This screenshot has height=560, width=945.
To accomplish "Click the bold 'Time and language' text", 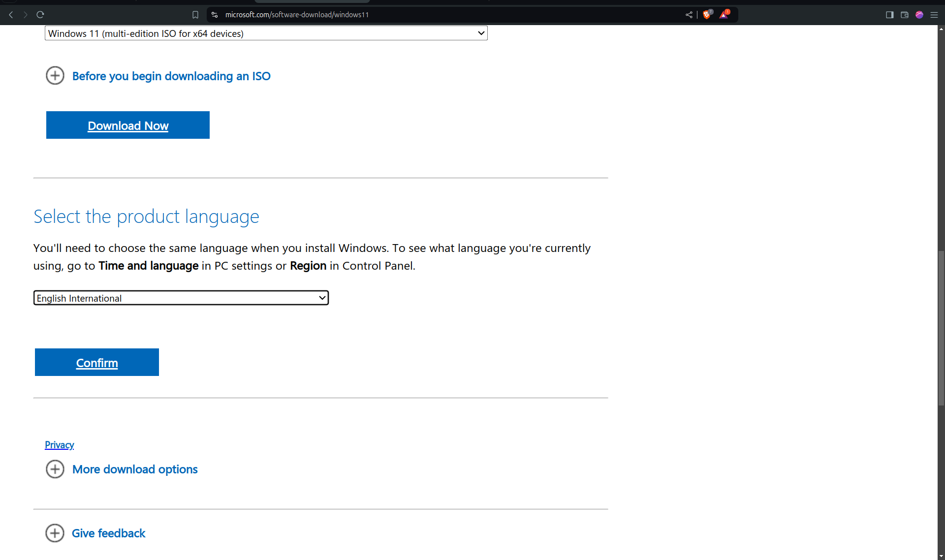I will 149,266.
